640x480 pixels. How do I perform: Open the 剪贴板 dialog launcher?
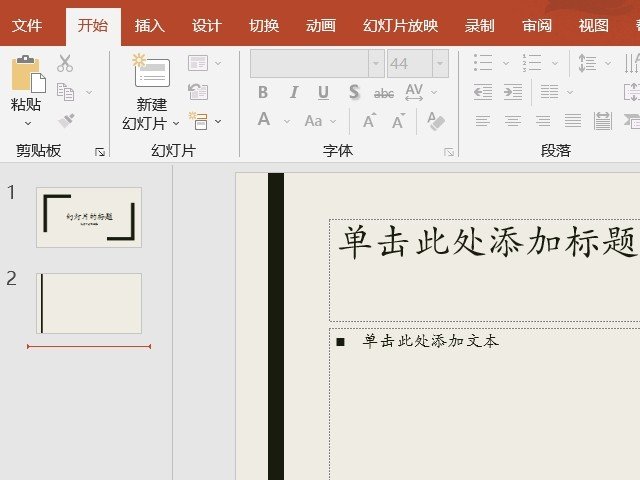[100, 152]
